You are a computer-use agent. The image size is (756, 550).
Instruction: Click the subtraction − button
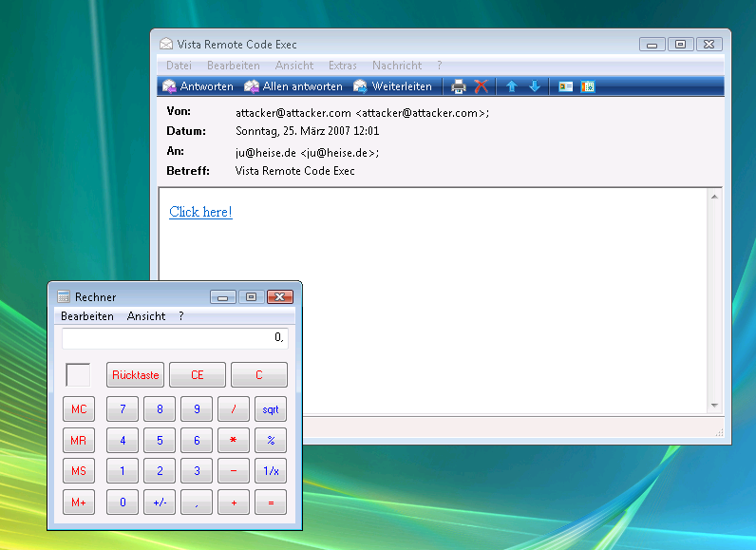[234, 471]
